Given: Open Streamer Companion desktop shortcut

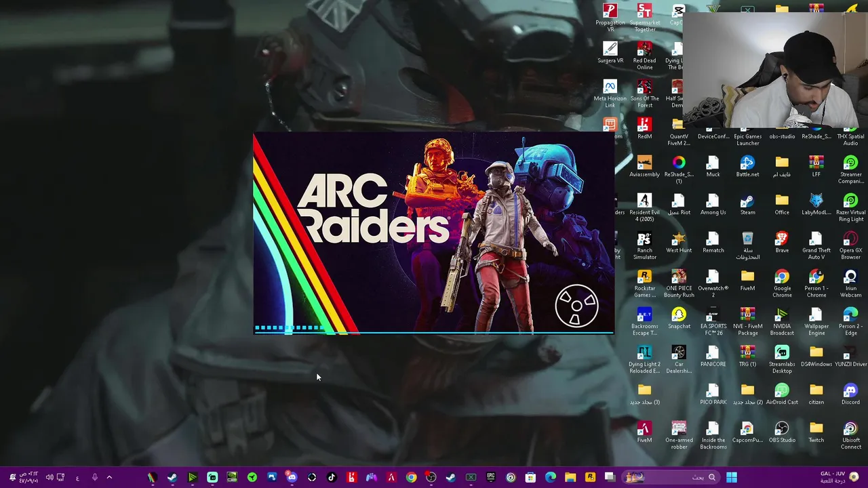Looking at the screenshot, I should click(x=850, y=169).
